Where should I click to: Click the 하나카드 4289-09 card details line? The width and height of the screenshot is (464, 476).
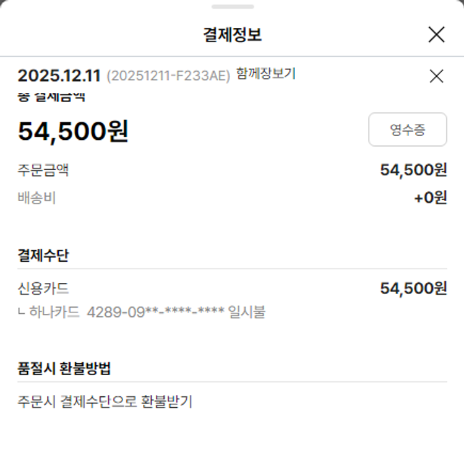[x=142, y=311]
